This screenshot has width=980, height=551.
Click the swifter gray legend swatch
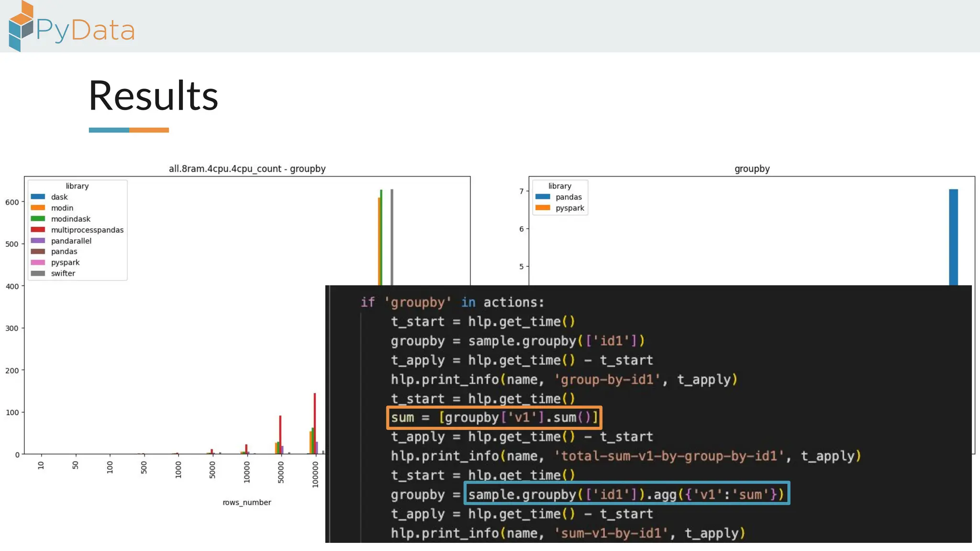tap(38, 274)
